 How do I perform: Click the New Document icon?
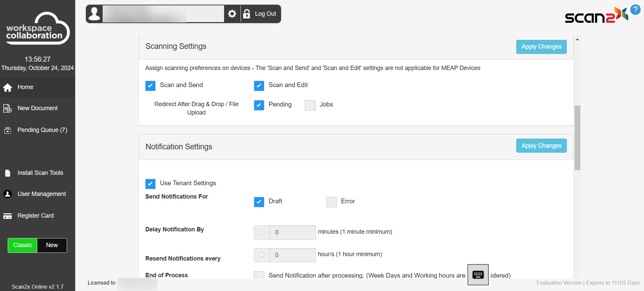click(7, 108)
